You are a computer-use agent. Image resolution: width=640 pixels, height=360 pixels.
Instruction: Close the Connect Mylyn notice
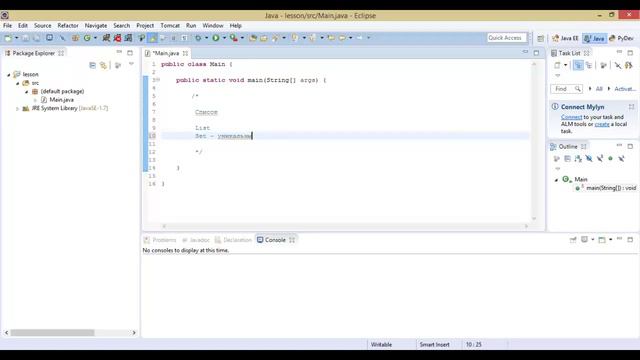tap(631, 107)
